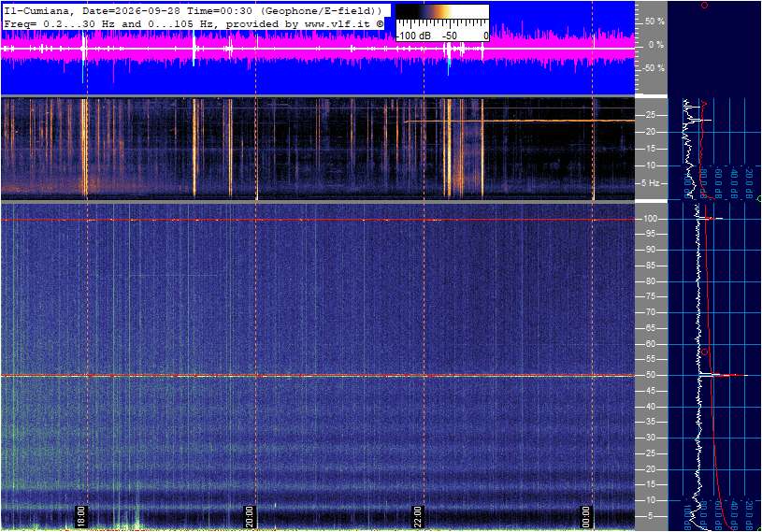Click the '45' frequency axis label
The height and width of the screenshot is (532, 762).
point(650,391)
